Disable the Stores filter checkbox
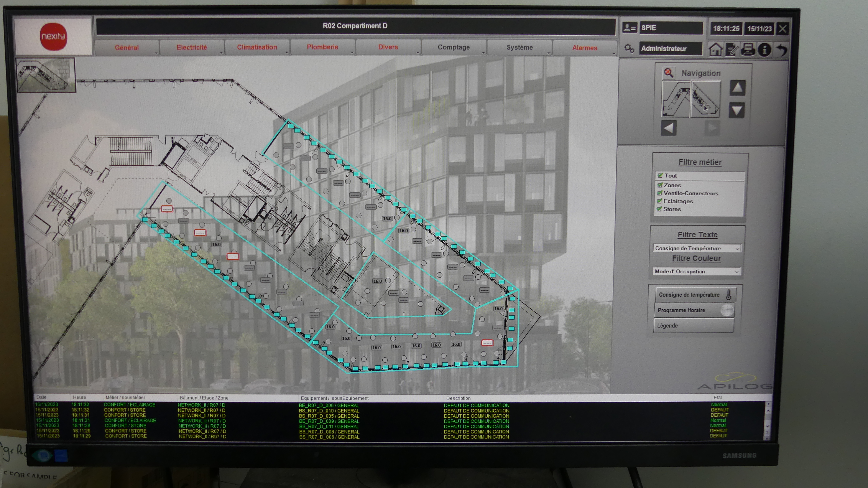This screenshot has height=488, width=868. tap(659, 209)
